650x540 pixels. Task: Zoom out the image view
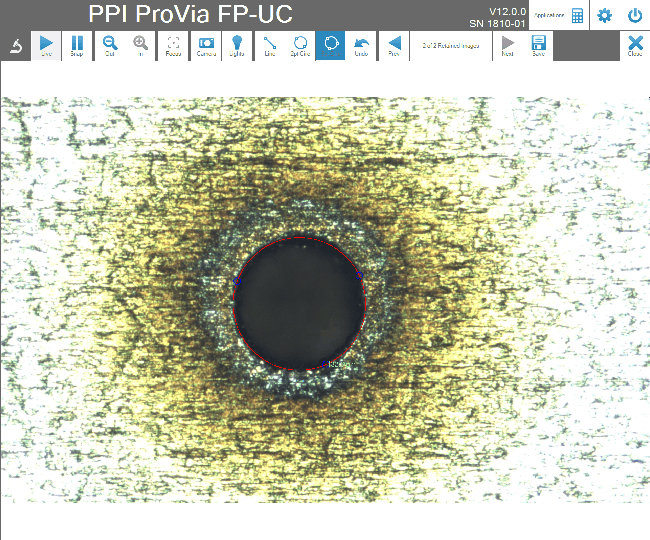(110, 46)
